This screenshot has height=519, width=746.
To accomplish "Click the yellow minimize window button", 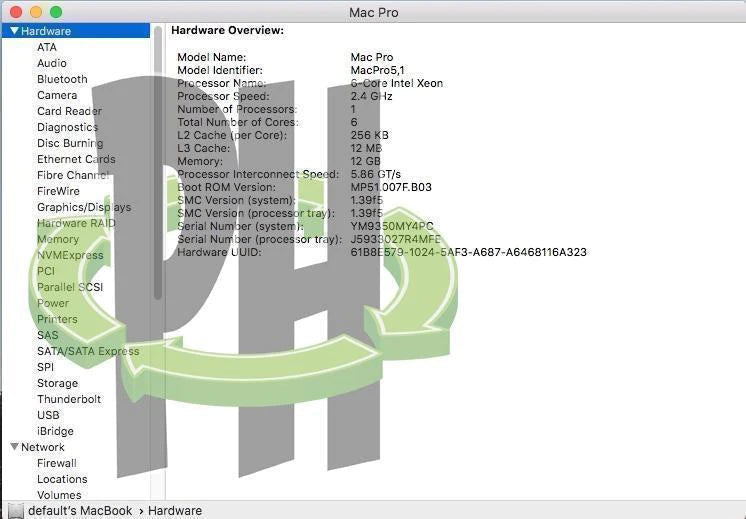I will click(x=36, y=12).
